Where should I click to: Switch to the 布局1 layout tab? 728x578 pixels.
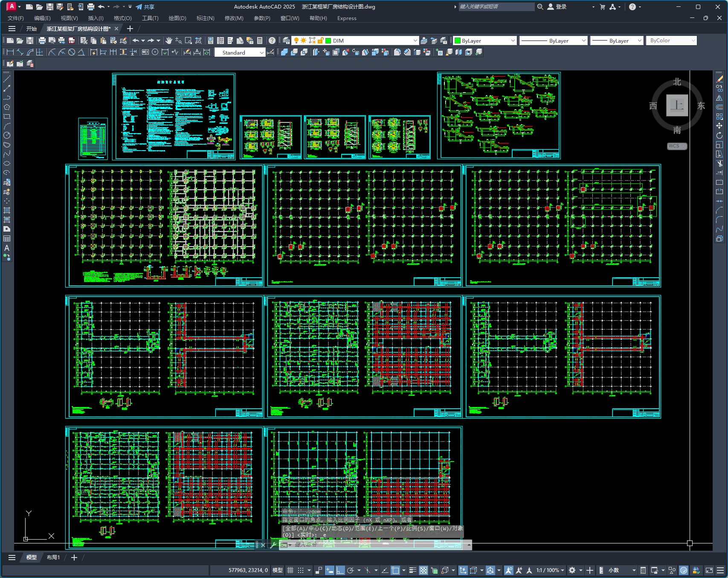coord(53,558)
